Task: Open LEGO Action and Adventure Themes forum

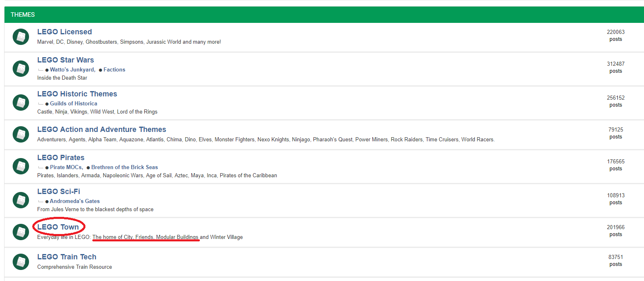Action: click(x=101, y=129)
